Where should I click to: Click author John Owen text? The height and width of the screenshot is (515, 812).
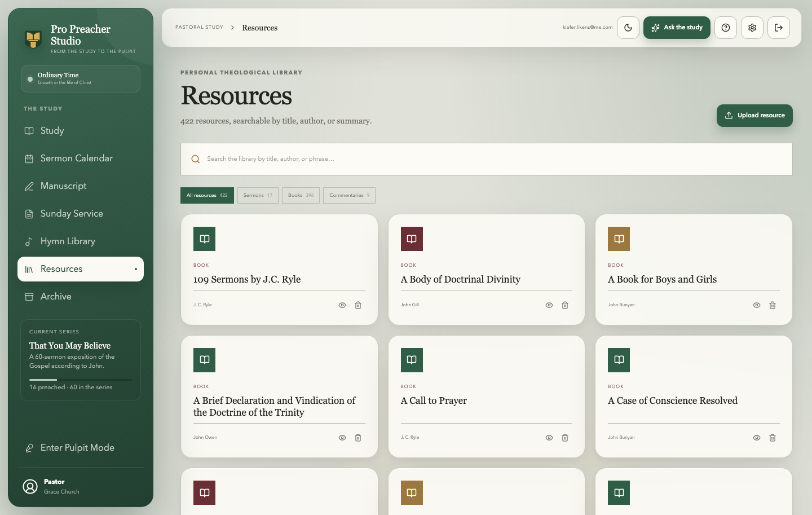[205, 437]
